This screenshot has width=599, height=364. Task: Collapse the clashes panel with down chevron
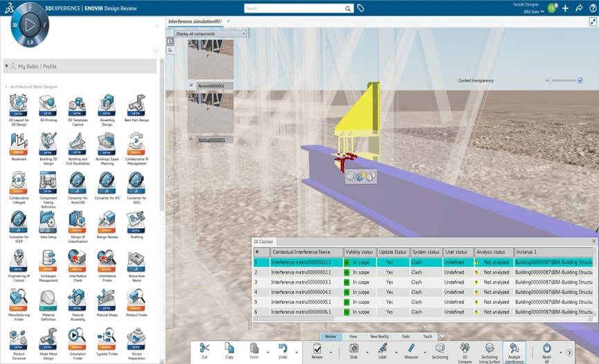(x=424, y=326)
